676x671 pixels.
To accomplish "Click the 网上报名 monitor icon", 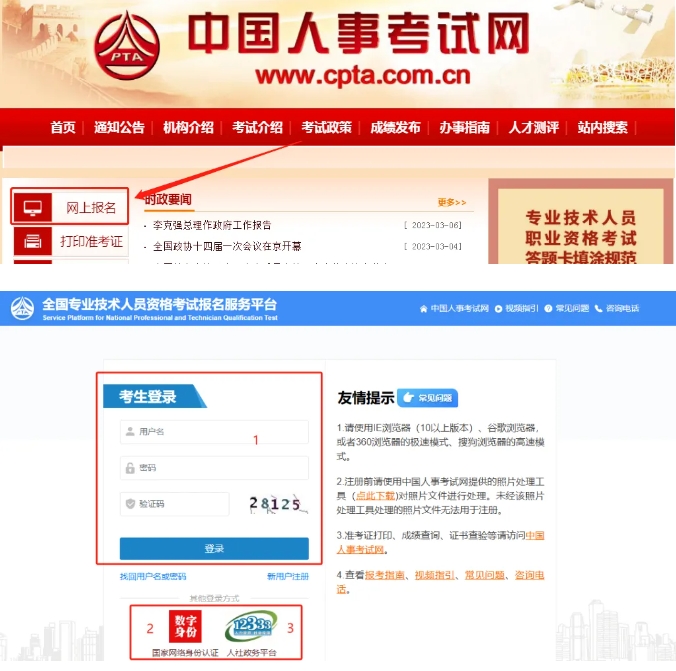I will click(33, 207).
